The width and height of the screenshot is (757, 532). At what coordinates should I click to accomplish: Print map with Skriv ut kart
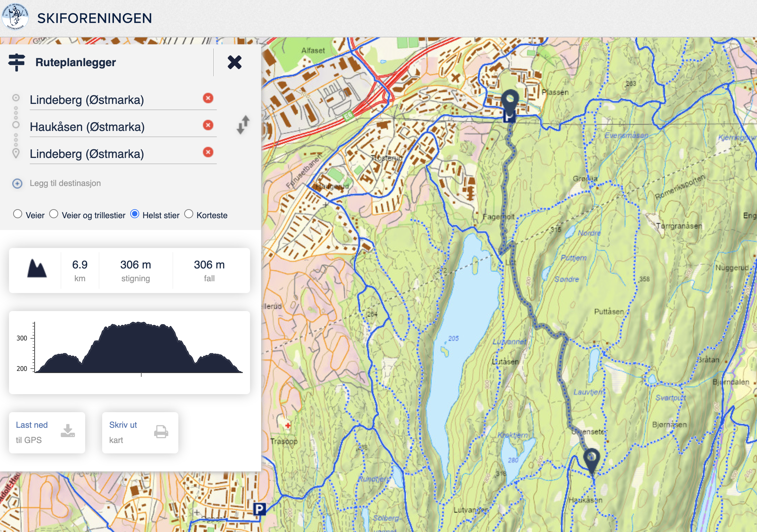coord(140,433)
